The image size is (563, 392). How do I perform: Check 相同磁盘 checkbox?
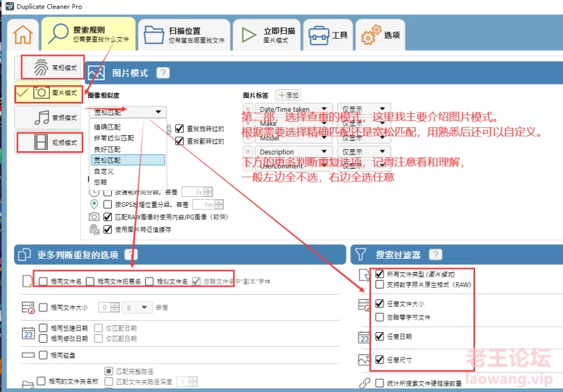(x=43, y=355)
